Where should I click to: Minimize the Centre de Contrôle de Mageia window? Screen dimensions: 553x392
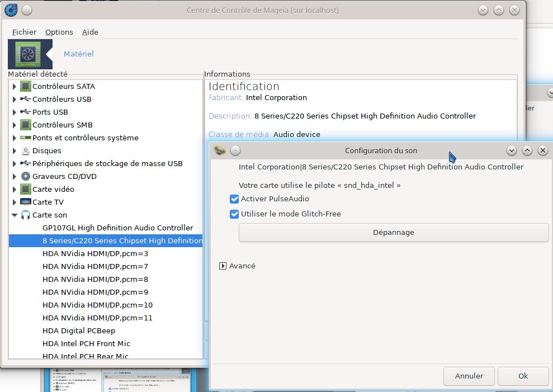click(x=483, y=10)
